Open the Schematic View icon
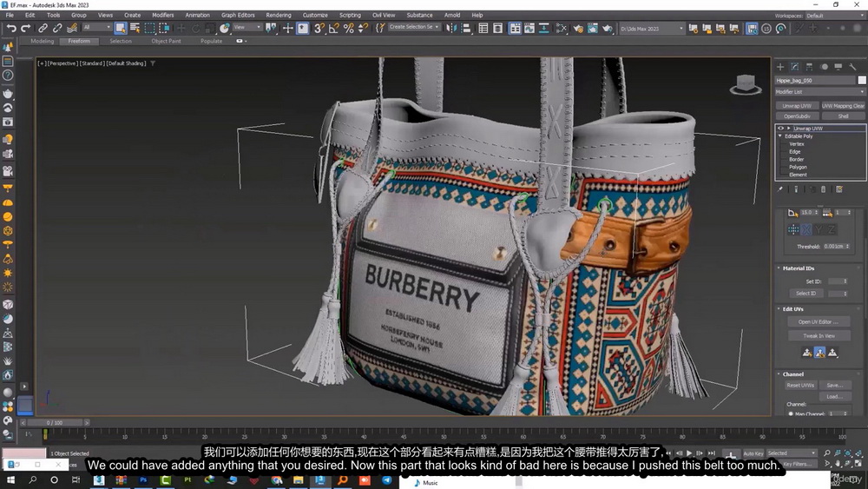This screenshot has width=868, height=489. (x=544, y=28)
